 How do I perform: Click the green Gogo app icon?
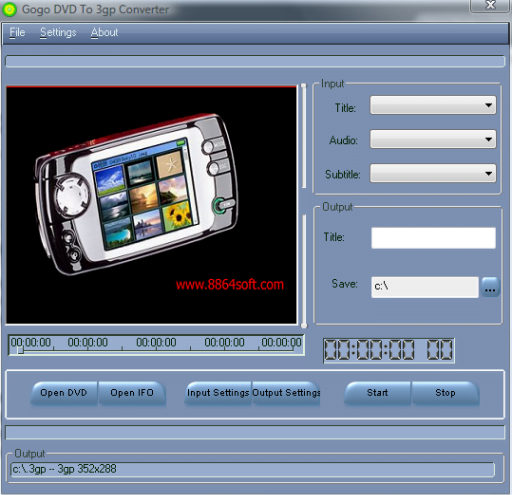click(x=9, y=9)
